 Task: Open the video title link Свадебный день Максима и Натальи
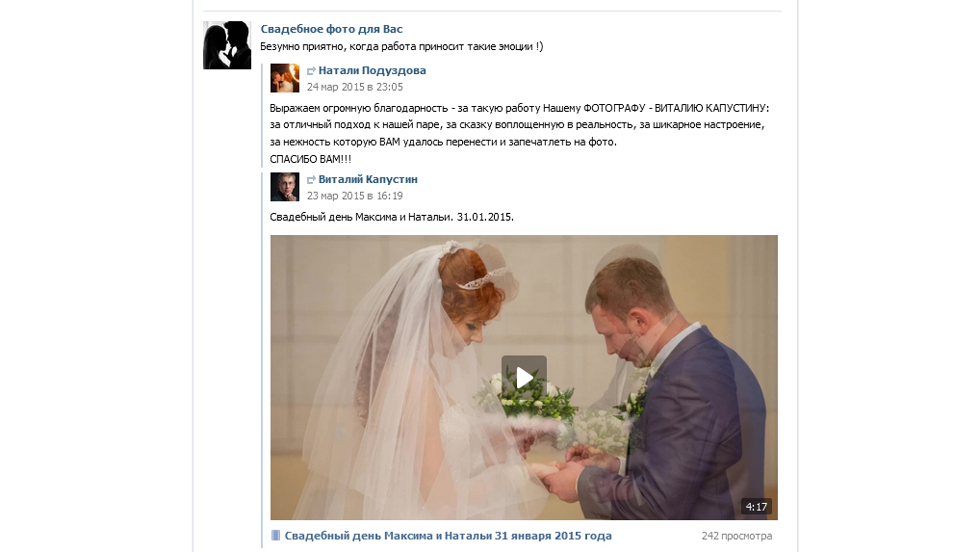(449, 536)
